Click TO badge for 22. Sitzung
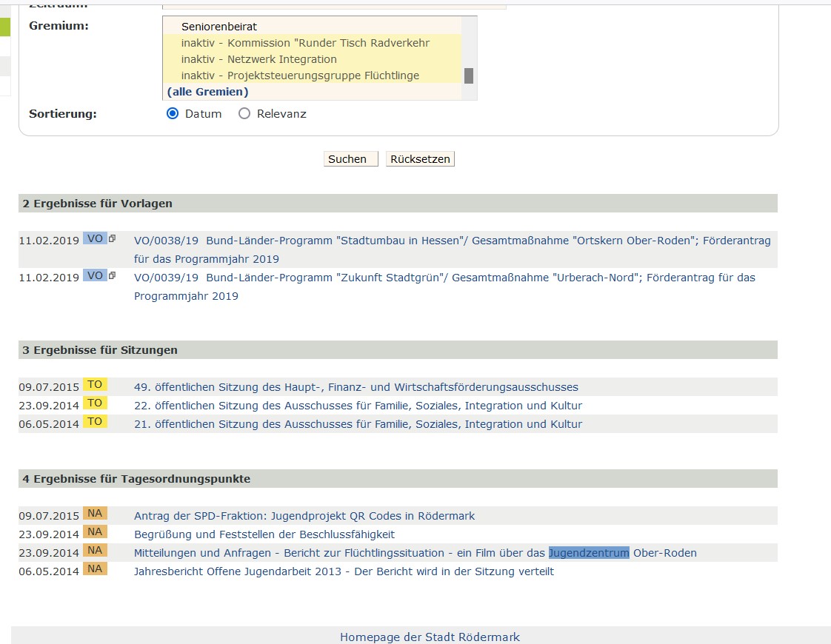 coord(95,403)
